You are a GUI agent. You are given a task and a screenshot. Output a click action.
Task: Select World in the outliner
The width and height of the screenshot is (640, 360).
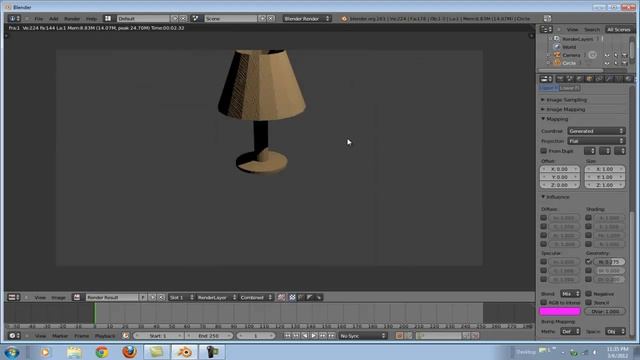click(x=569, y=47)
